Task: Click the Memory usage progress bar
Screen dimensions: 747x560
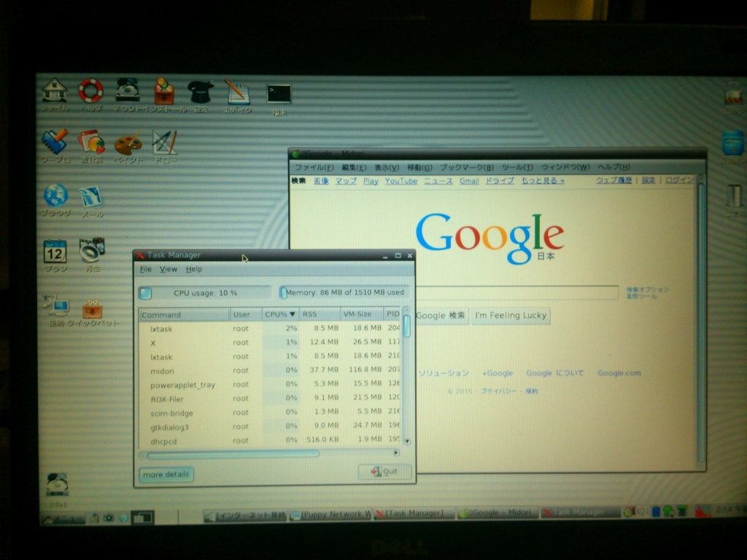Action: tap(343, 292)
